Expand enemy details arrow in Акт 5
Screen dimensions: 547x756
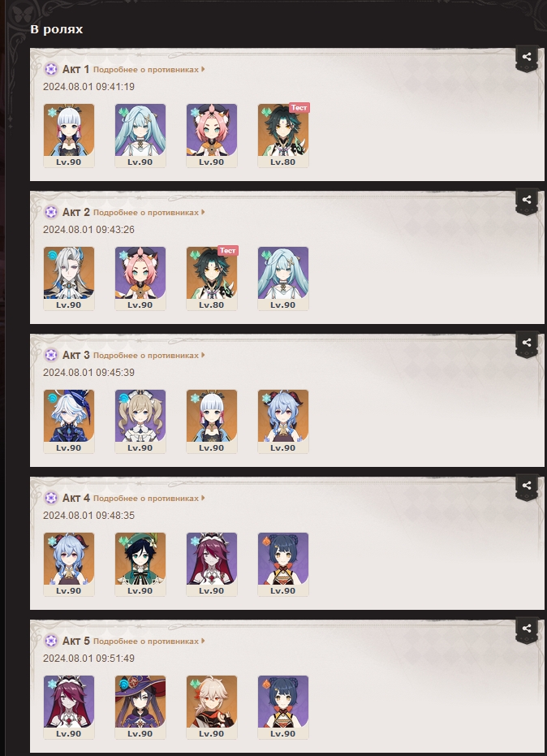[203, 642]
